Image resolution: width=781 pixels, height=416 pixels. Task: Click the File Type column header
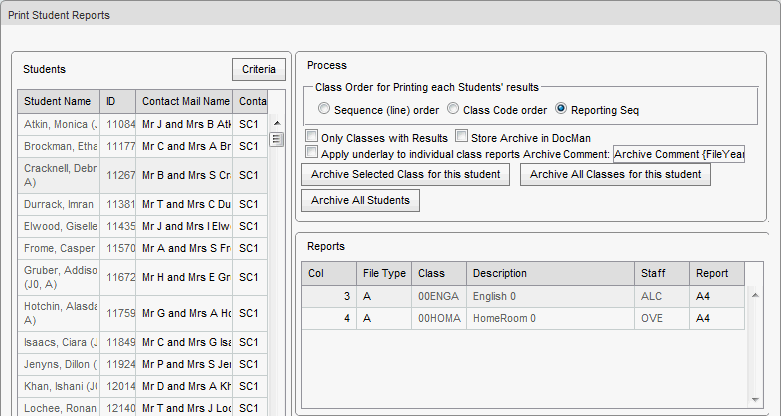tap(384, 274)
